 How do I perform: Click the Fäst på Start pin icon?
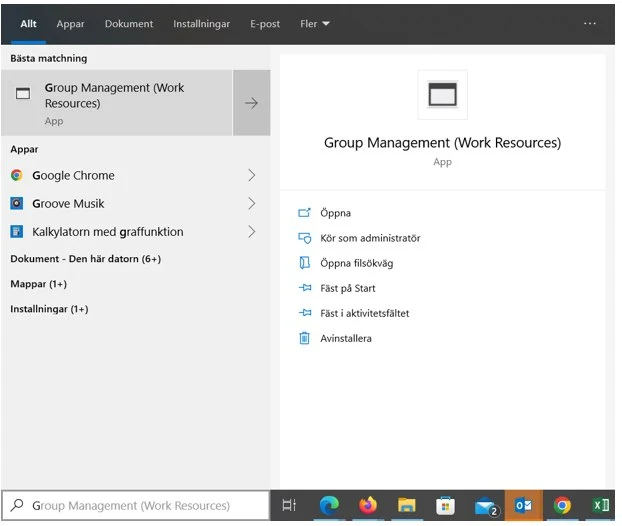click(304, 288)
